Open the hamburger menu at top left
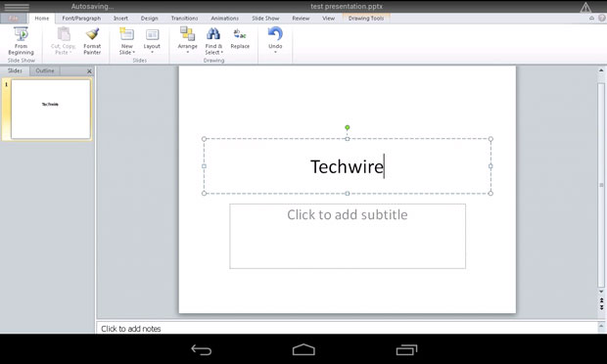607x364 pixels. coord(17,7)
